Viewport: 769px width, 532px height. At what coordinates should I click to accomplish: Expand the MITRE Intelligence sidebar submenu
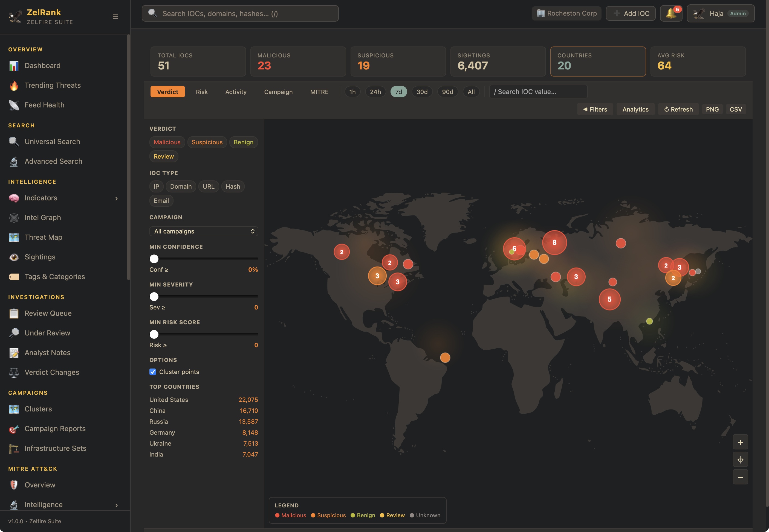(116, 505)
